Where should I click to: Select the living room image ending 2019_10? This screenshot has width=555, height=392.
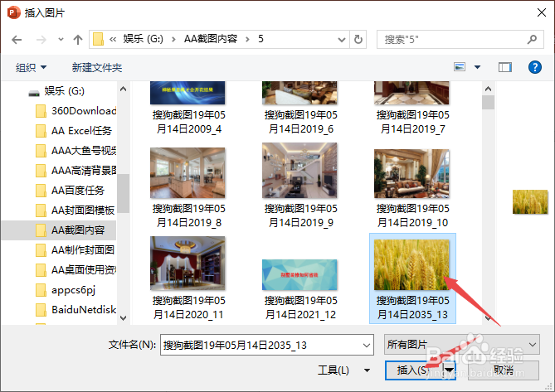coord(412,188)
